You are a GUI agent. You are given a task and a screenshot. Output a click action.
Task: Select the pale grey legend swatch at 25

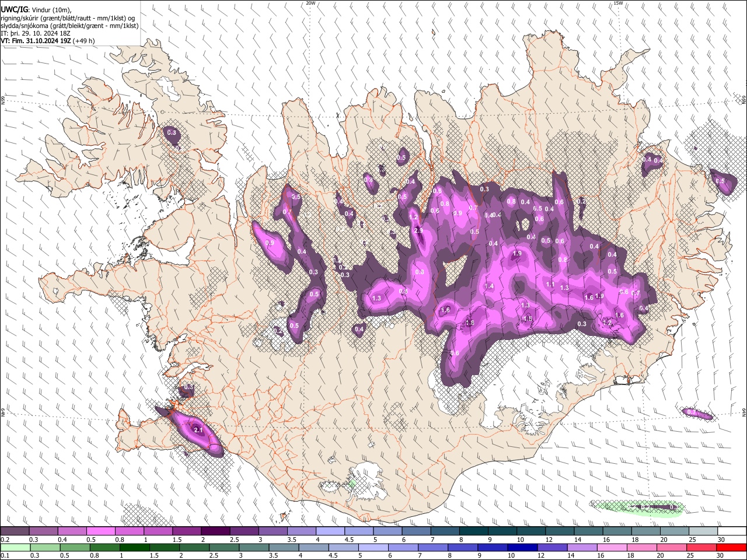pos(703,531)
